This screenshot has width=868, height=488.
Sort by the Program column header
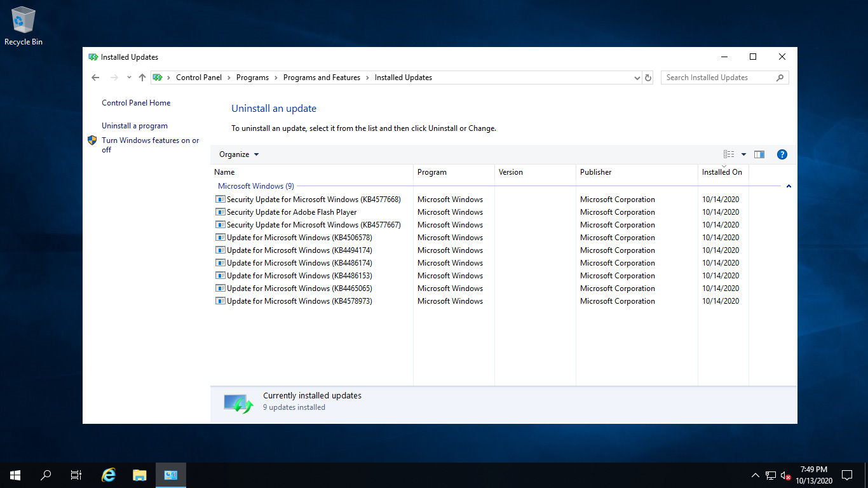click(x=454, y=172)
